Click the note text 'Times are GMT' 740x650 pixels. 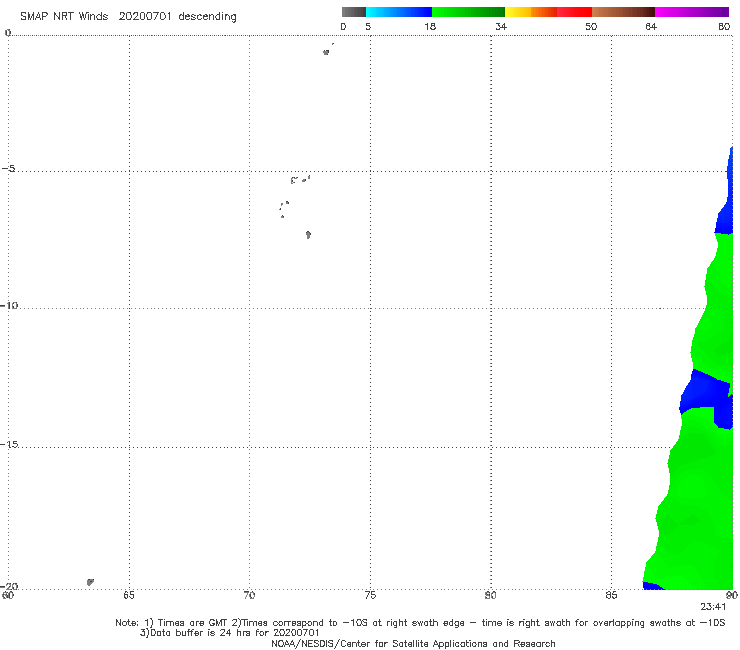(x=195, y=623)
